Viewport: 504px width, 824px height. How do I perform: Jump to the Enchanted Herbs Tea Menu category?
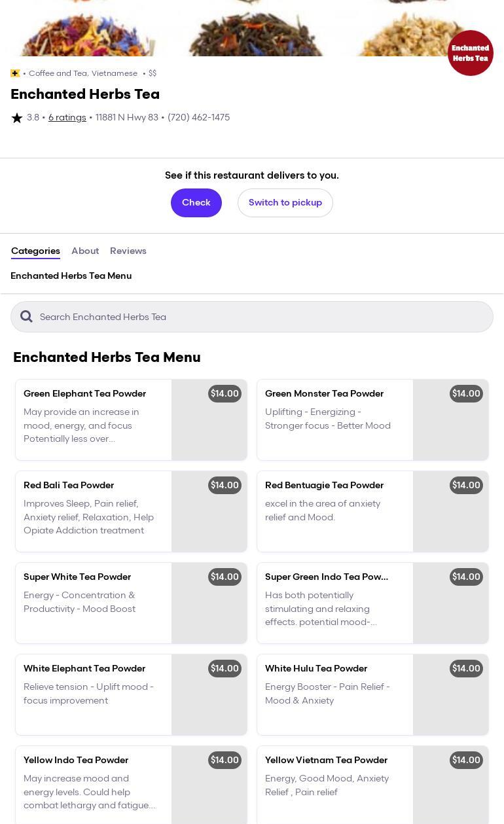pos(71,276)
